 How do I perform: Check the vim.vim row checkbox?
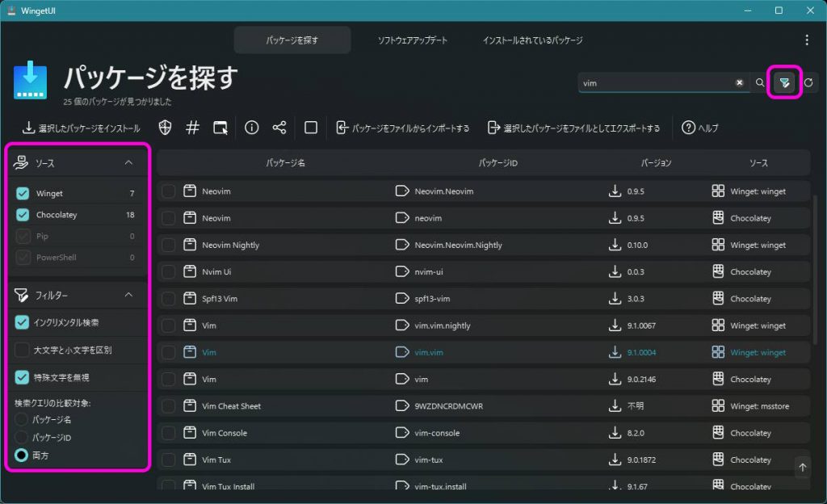tap(168, 352)
